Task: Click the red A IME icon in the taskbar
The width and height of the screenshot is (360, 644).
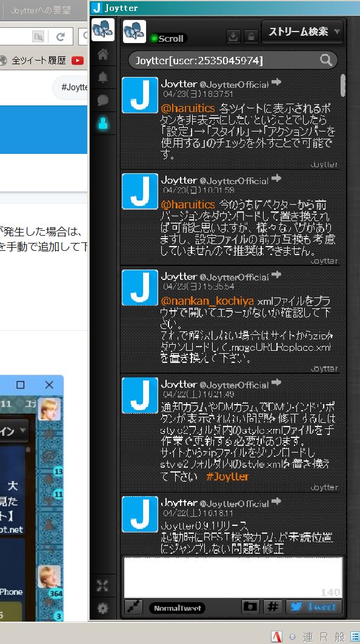Action: [x=278, y=637]
